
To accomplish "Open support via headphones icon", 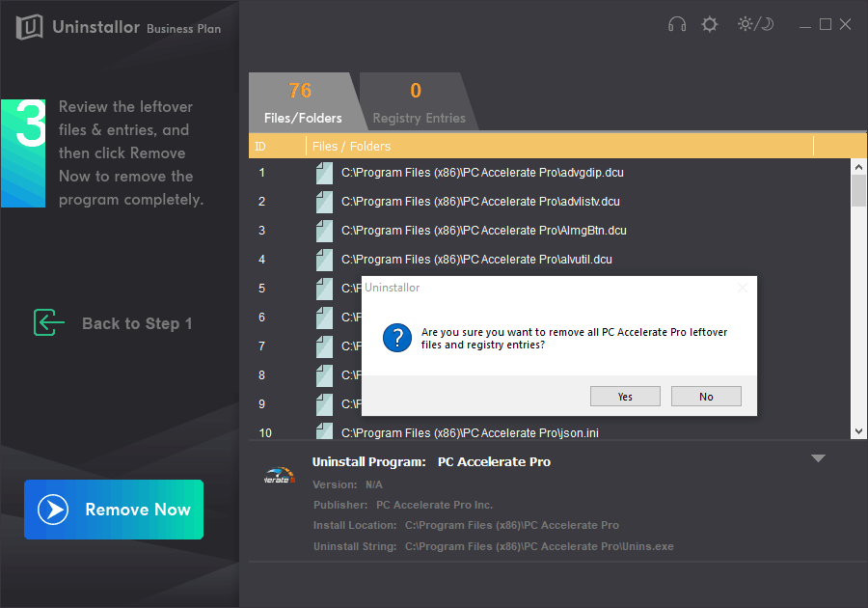I will [x=677, y=24].
